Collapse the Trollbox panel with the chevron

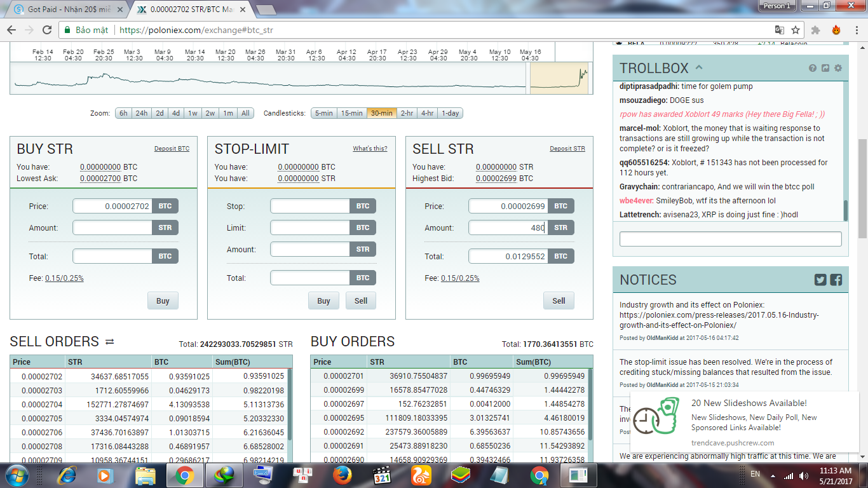click(x=699, y=67)
